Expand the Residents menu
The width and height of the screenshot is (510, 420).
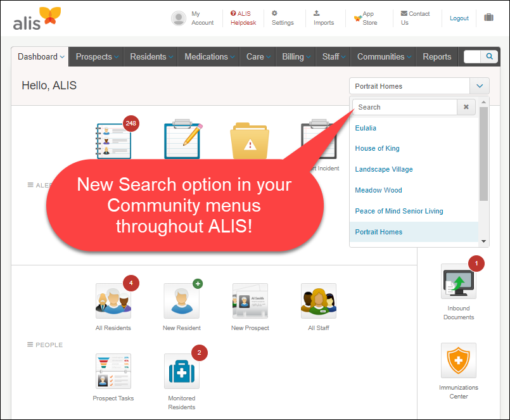click(151, 56)
